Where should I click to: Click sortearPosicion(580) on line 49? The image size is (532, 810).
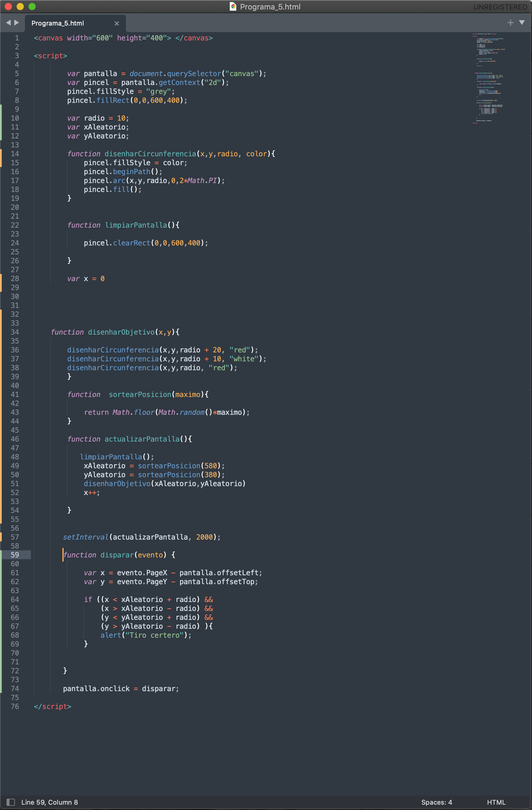pyautogui.click(x=180, y=466)
